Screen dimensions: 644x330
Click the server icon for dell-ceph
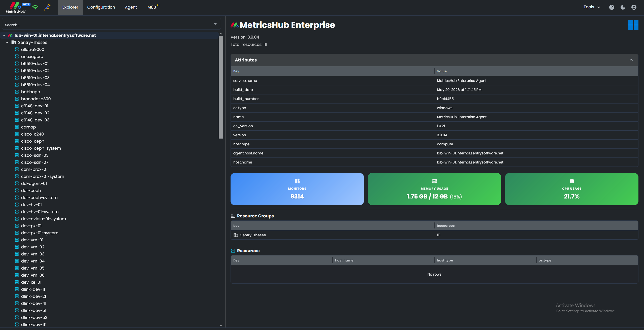click(x=17, y=190)
